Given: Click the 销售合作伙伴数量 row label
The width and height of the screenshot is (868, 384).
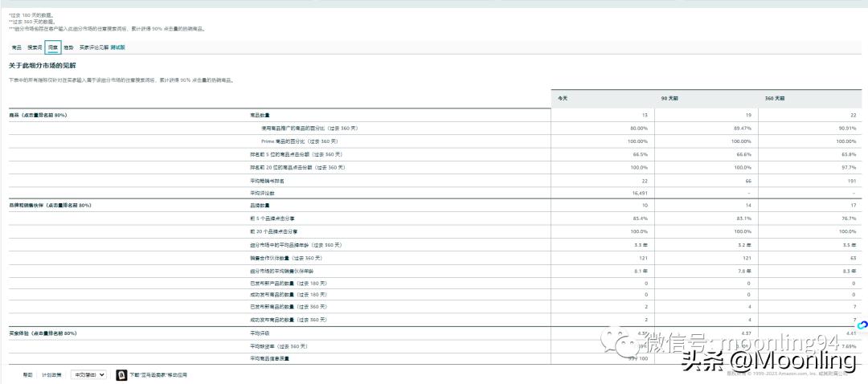Looking at the screenshot, I should pos(286,258).
